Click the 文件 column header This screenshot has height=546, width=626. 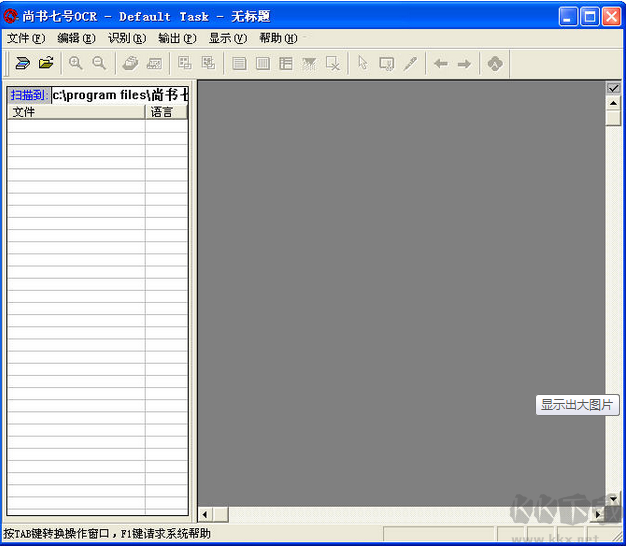coord(76,112)
